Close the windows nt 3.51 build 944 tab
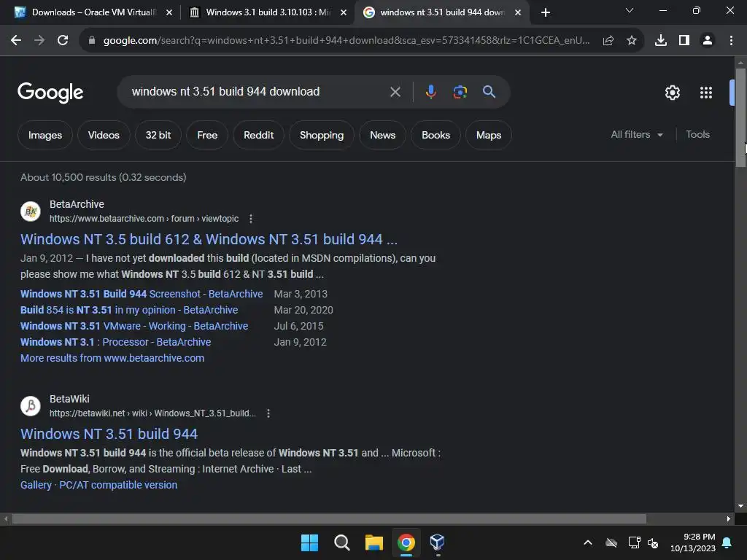 coord(518,12)
